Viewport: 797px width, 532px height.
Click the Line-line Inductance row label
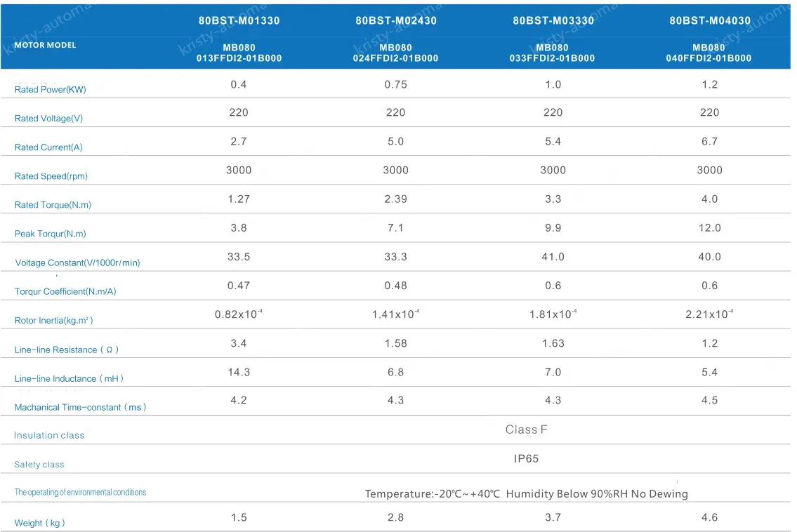tap(69, 378)
